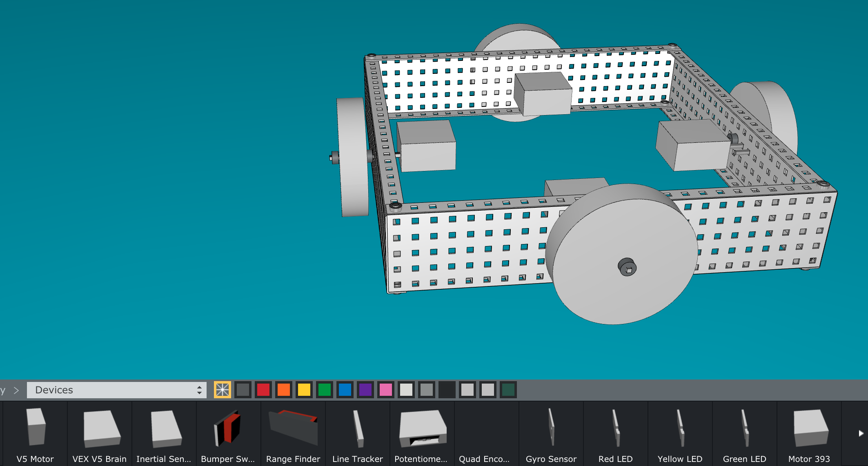The width and height of the screenshot is (868, 466).
Task: Select the V5 Motor part
Action: [x=35, y=434]
